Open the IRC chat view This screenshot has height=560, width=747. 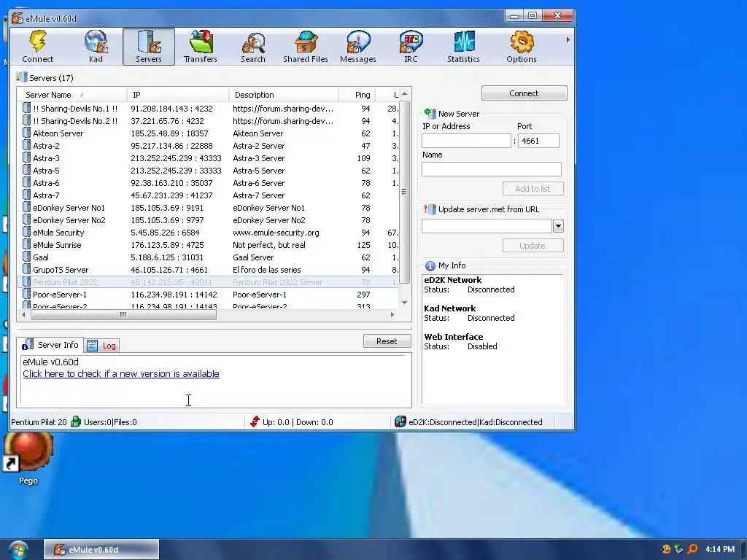pos(411,46)
